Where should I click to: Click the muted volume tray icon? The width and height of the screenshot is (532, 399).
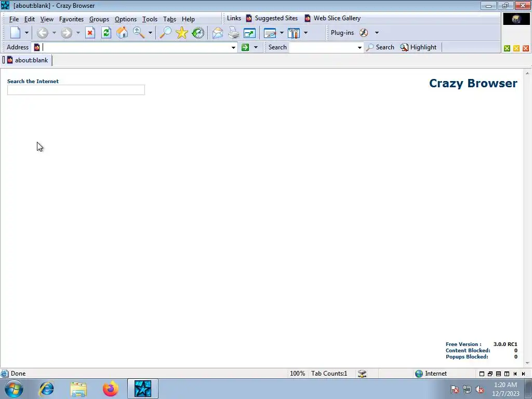click(x=480, y=390)
